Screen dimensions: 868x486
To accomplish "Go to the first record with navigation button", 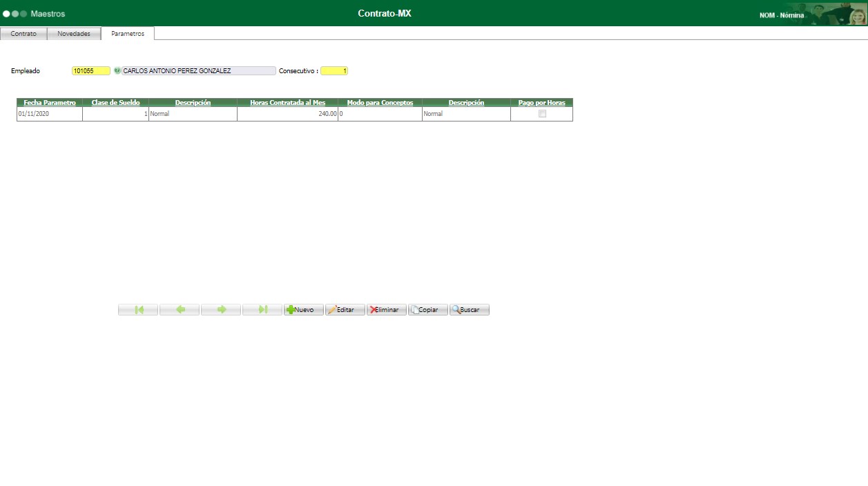I will click(x=138, y=310).
